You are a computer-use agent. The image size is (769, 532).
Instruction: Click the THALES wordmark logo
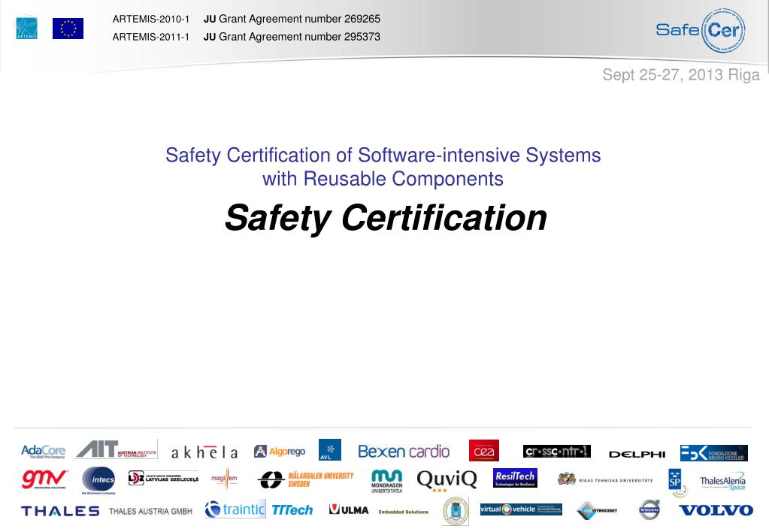pyautogui.click(x=60, y=511)
